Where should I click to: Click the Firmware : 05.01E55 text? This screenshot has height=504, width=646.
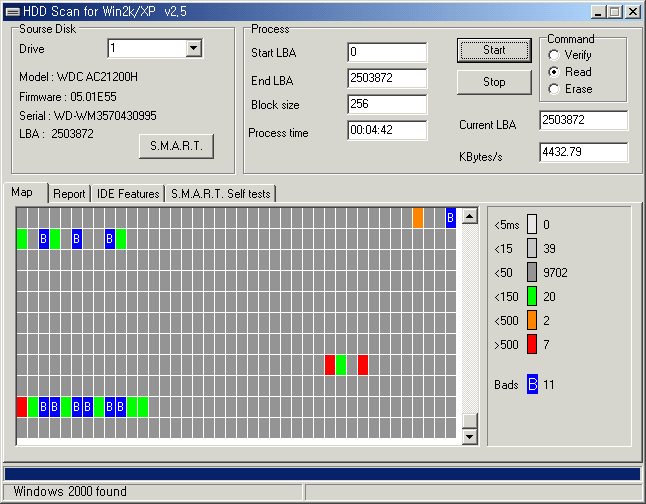click(68, 96)
